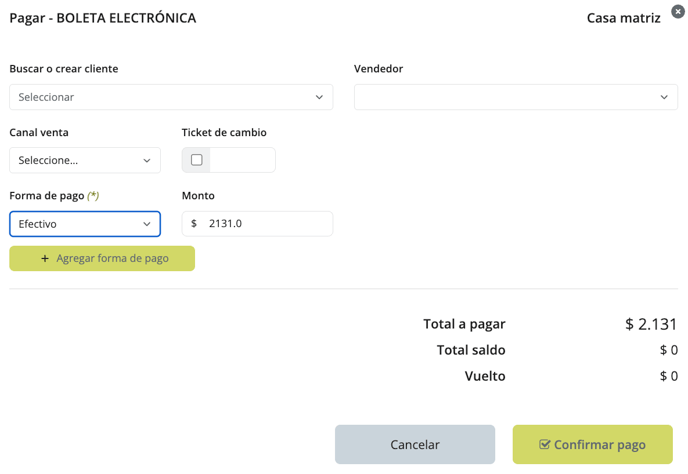Click the Casa matriz label
Image resolution: width=688 pixels, height=474 pixels.
(623, 18)
